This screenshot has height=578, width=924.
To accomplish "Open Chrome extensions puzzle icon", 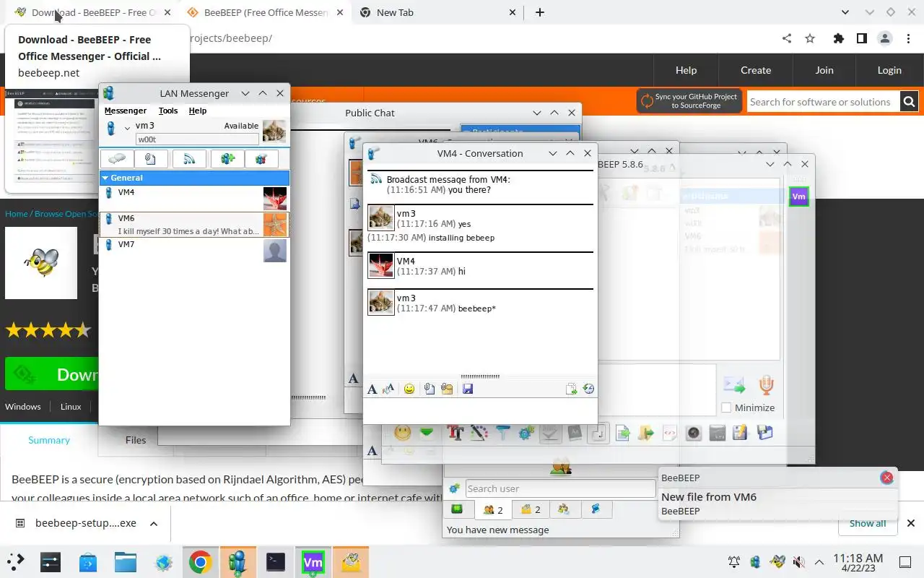I will point(838,38).
